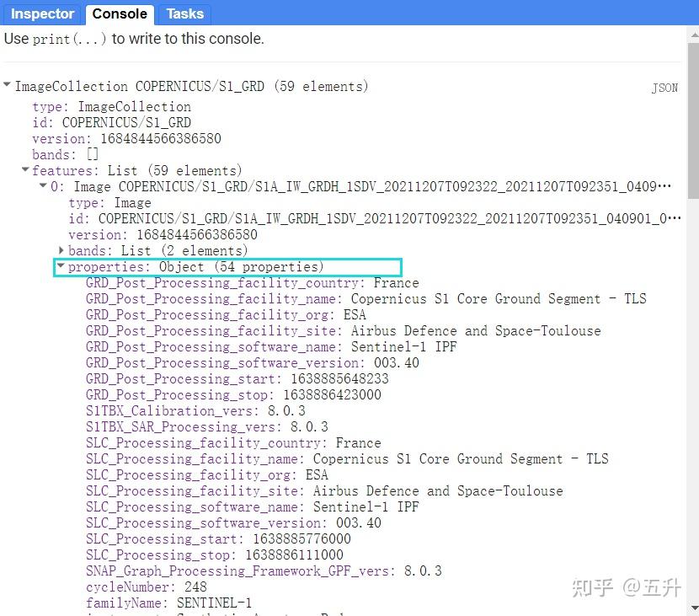Click the image 'type: Image' row
This screenshot has height=616, width=699.
(x=109, y=203)
